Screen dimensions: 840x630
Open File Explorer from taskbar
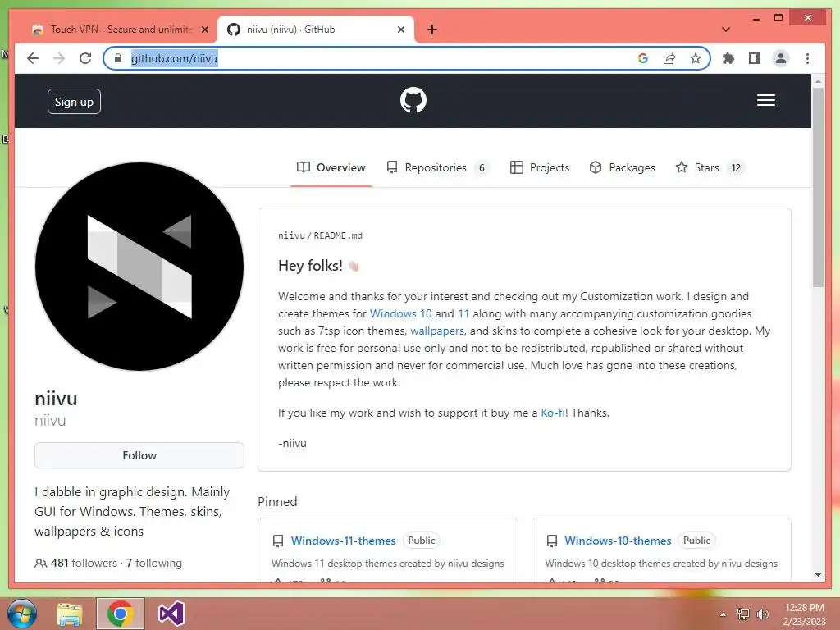(x=69, y=614)
